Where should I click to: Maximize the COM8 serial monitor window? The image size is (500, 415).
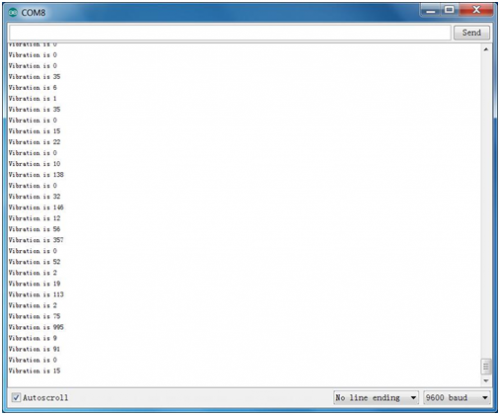pyautogui.click(x=450, y=10)
